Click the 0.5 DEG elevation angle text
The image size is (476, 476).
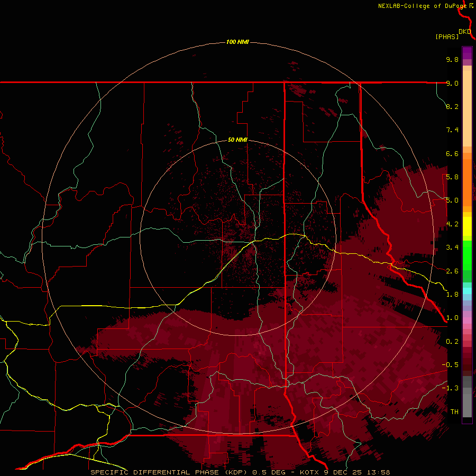[x=269, y=472]
